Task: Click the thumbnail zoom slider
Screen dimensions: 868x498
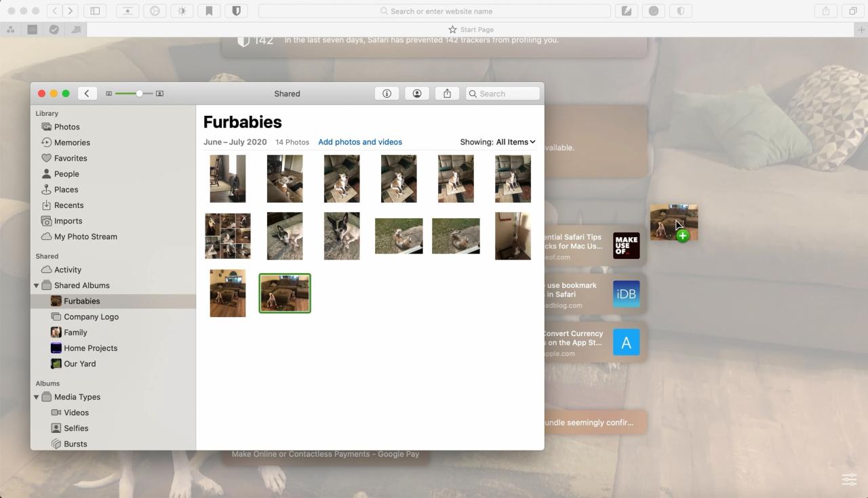Action: (134, 94)
